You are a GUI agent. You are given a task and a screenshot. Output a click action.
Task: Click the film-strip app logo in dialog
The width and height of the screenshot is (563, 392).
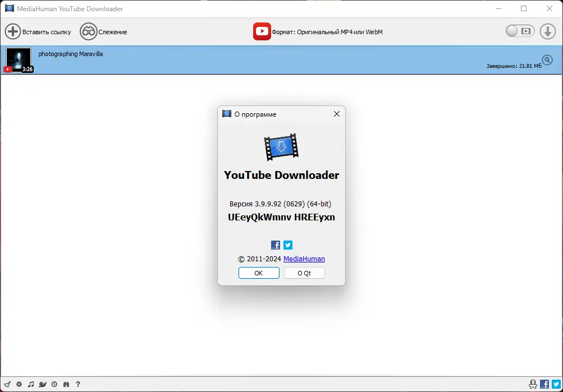click(x=281, y=147)
